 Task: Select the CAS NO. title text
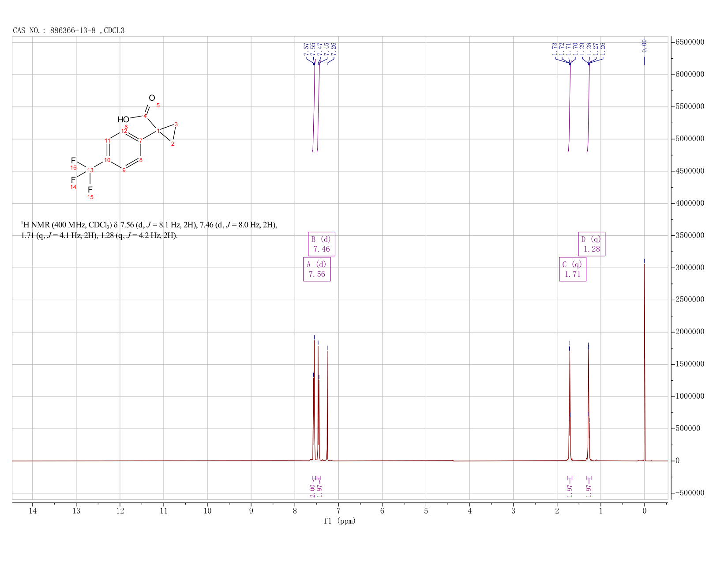pyautogui.click(x=69, y=30)
